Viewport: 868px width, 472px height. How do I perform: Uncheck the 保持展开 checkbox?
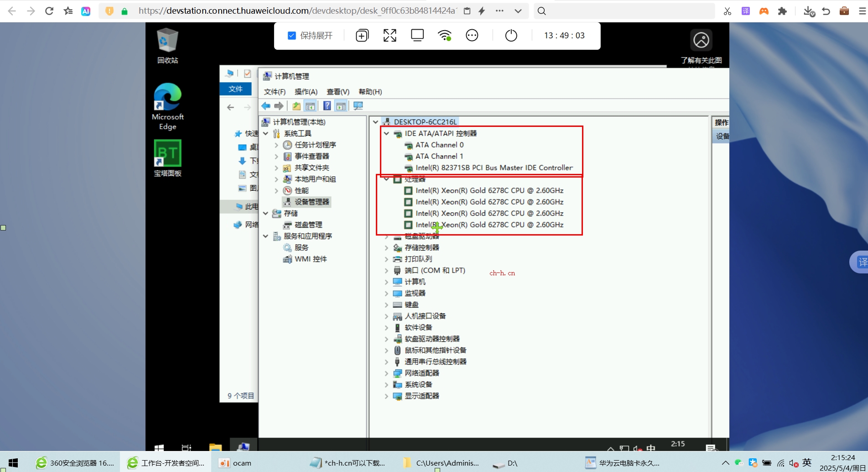pyautogui.click(x=292, y=36)
